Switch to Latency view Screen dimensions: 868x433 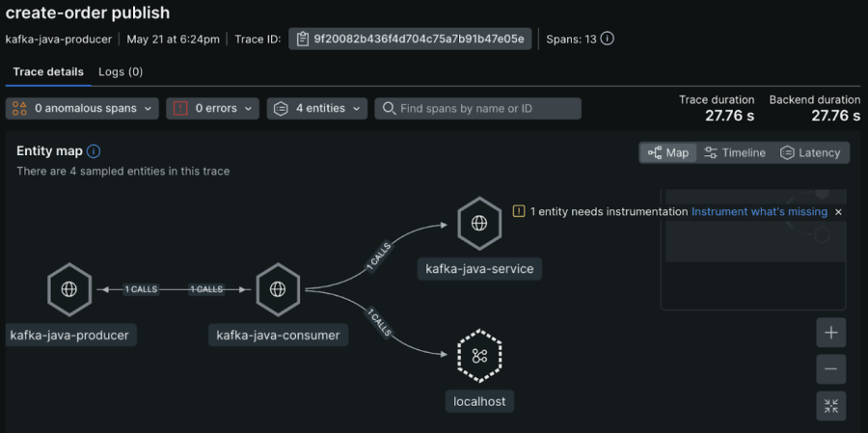810,152
